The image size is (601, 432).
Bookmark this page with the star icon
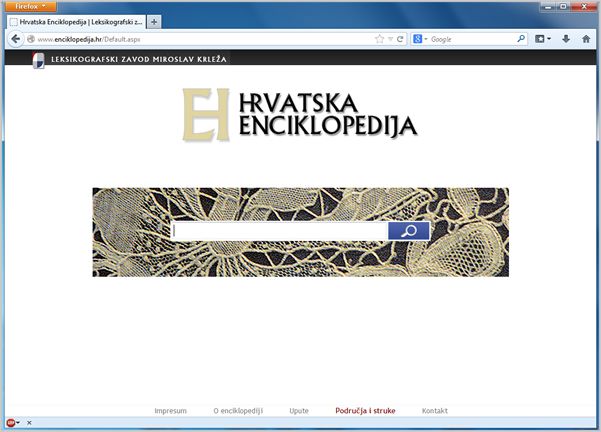tap(379, 39)
